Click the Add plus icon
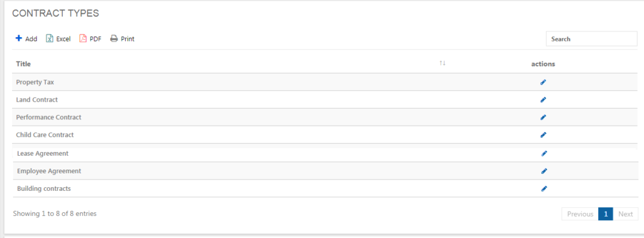Viewport: 644px width, 238px height. point(18,38)
